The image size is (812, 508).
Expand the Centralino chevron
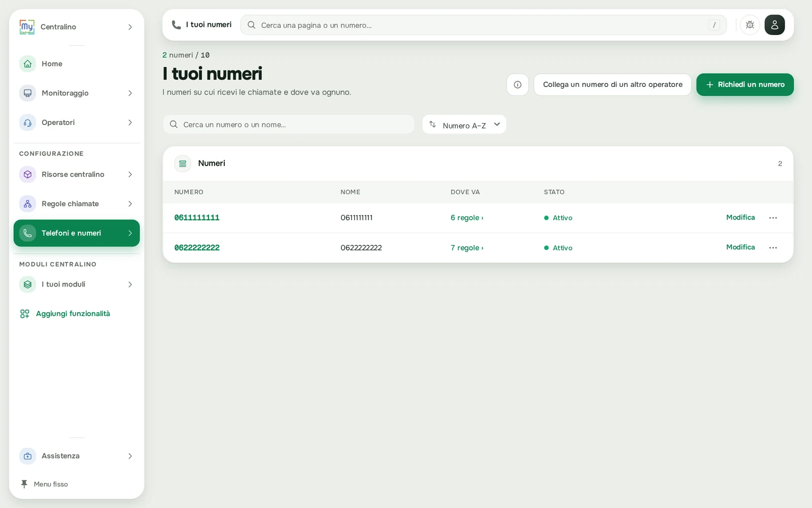point(130,27)
